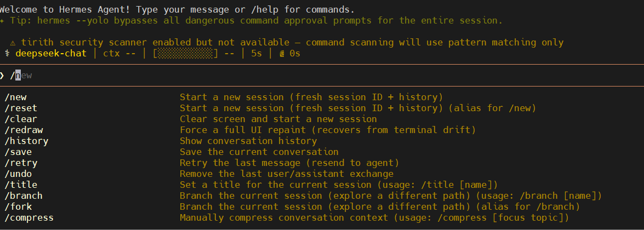
Task: Click the warning triangle icon
Action: (x=13, y=43)
